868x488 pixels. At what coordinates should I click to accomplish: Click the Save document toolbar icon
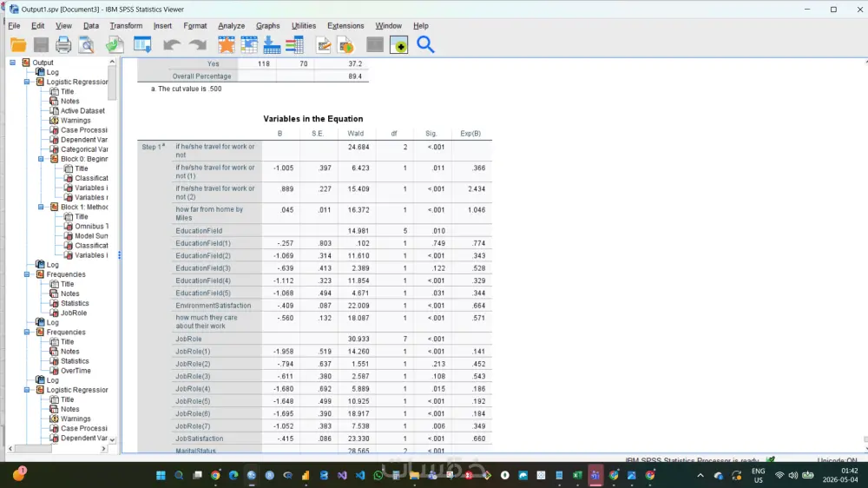[x=41, y=45]
